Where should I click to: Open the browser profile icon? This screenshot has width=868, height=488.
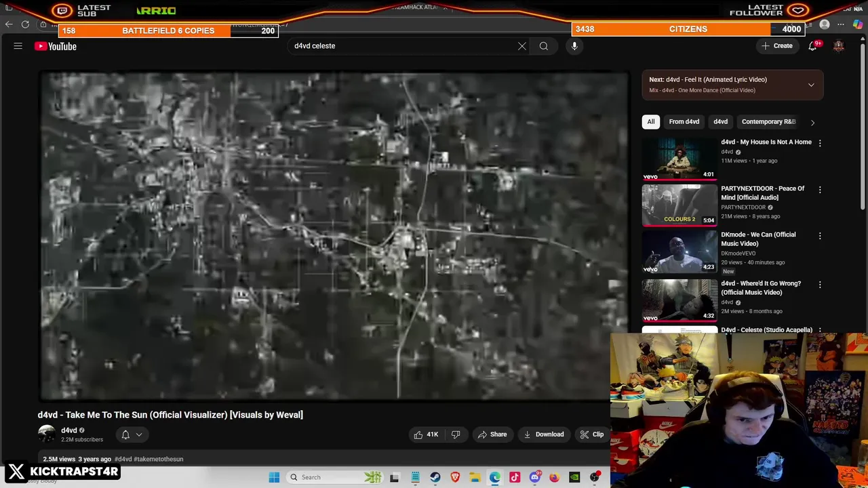point(825,24)
